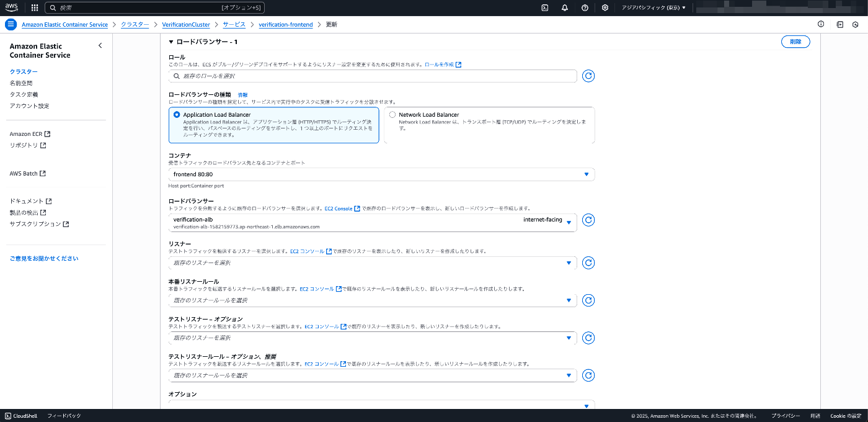Click the 削除 button
868x422 pixels.
click(x=795, y=42)
